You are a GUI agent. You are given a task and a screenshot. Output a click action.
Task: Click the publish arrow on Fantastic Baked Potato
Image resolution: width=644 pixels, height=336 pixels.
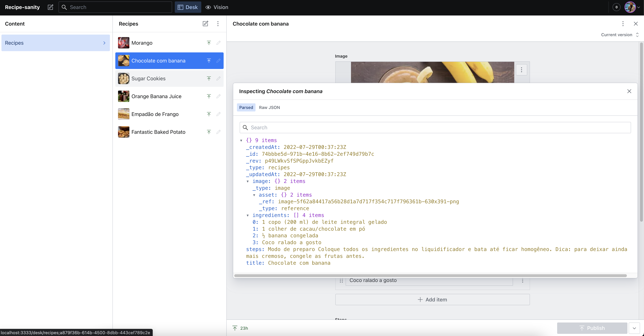[x=209, y=132]
